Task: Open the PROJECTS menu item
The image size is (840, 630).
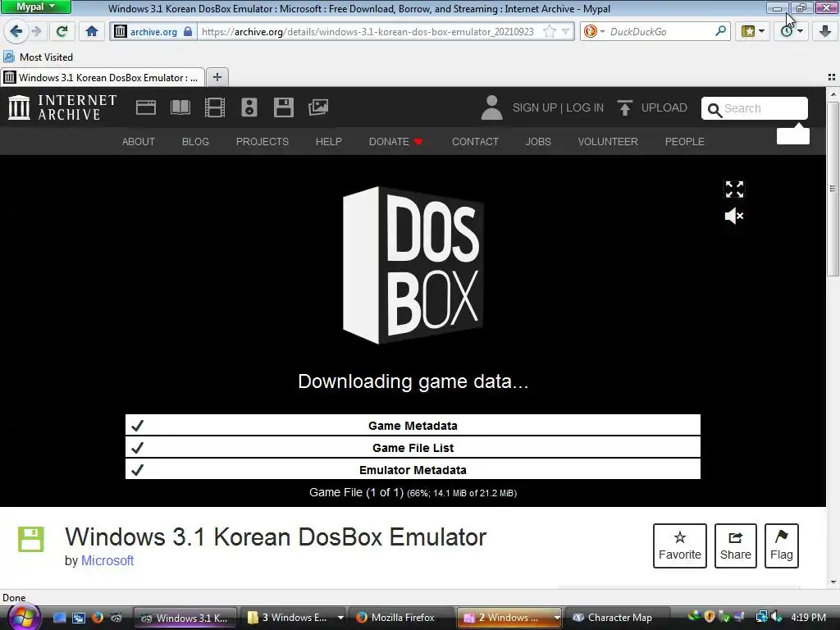Action: click(262, 141)
